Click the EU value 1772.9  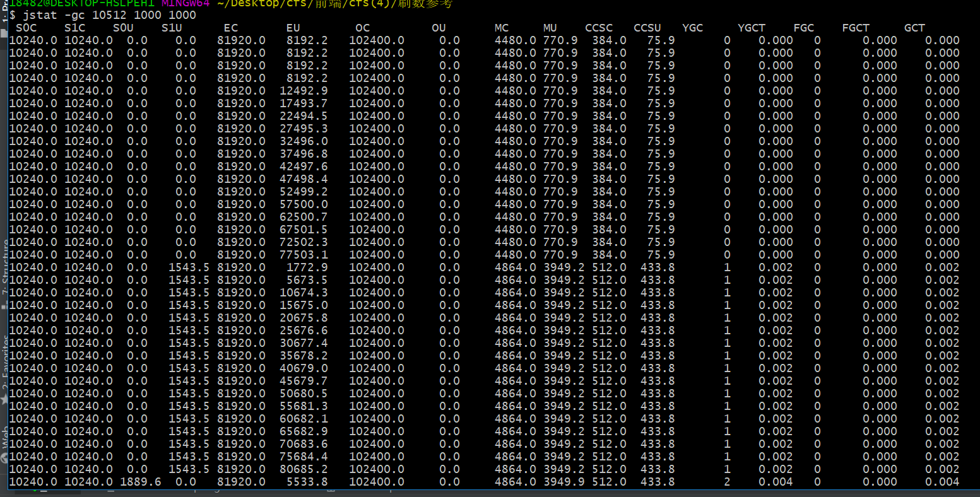307,267
